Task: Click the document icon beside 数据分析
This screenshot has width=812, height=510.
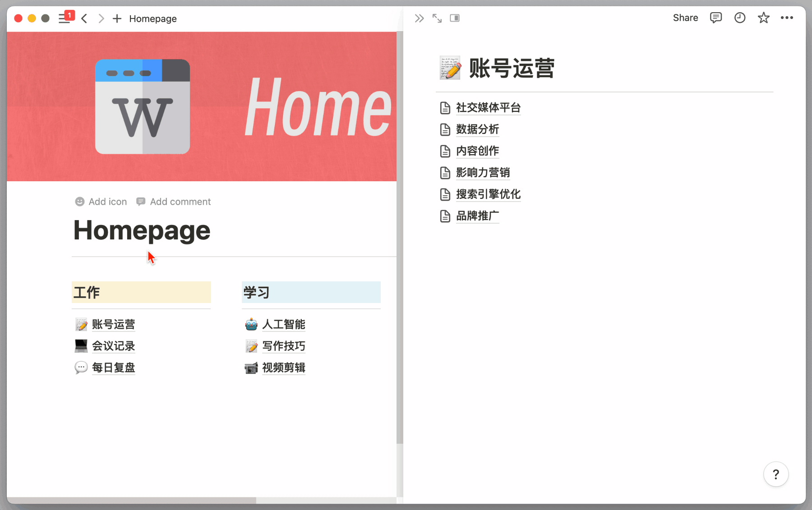Action: tap(445, 129)
